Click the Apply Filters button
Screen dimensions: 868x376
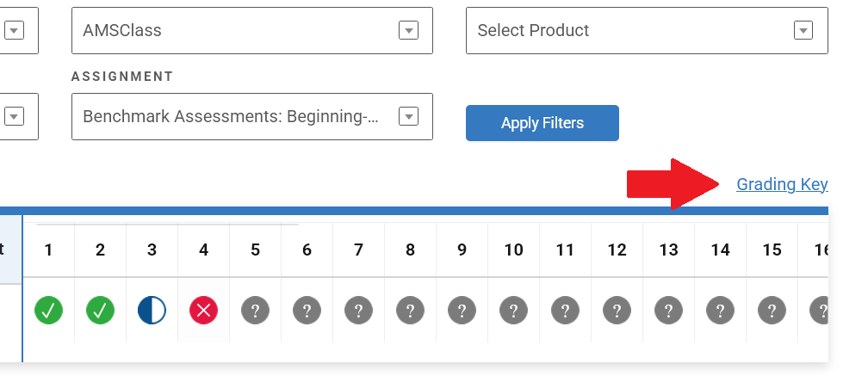[542, 123]
